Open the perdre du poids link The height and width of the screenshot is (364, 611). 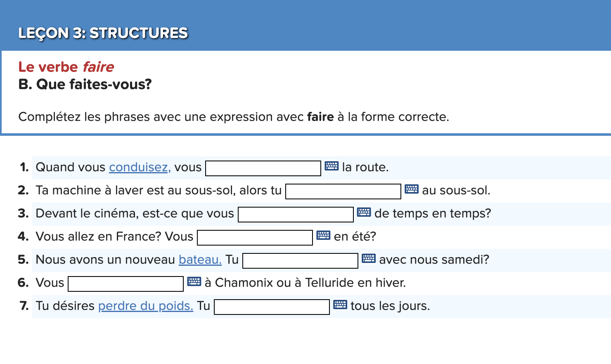click(145, 306)
